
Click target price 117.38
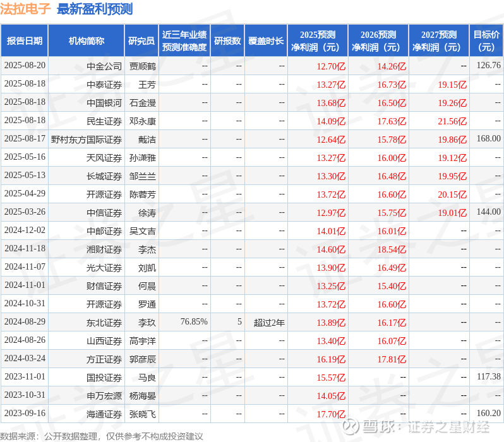click(489, 377)
